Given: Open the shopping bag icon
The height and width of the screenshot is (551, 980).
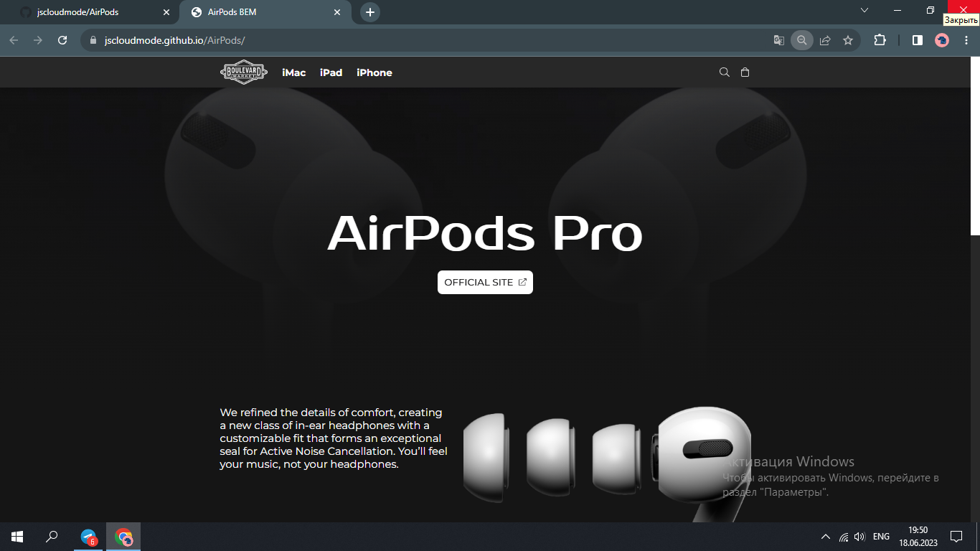Looking at the screenshot, I should [x=745, y=72].
